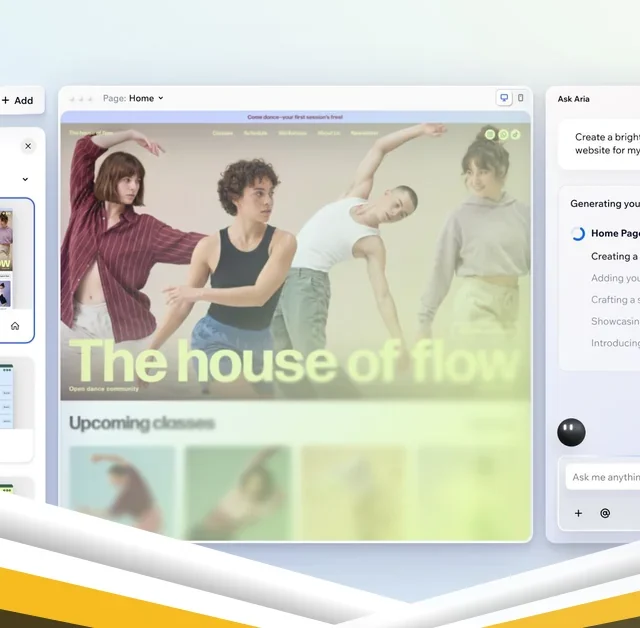
Task: Click the Home Page loading spinner icon
Action: pos(577,234)
